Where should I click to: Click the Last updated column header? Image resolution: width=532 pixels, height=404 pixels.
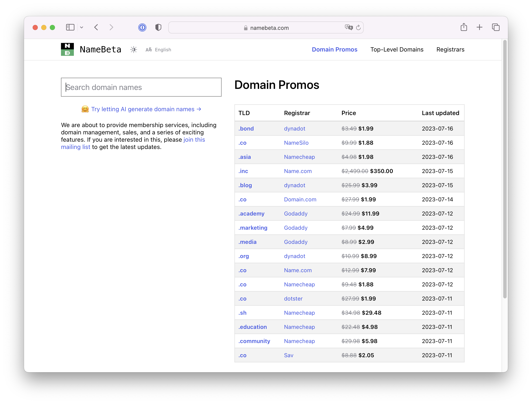click(x=440, y=113)
